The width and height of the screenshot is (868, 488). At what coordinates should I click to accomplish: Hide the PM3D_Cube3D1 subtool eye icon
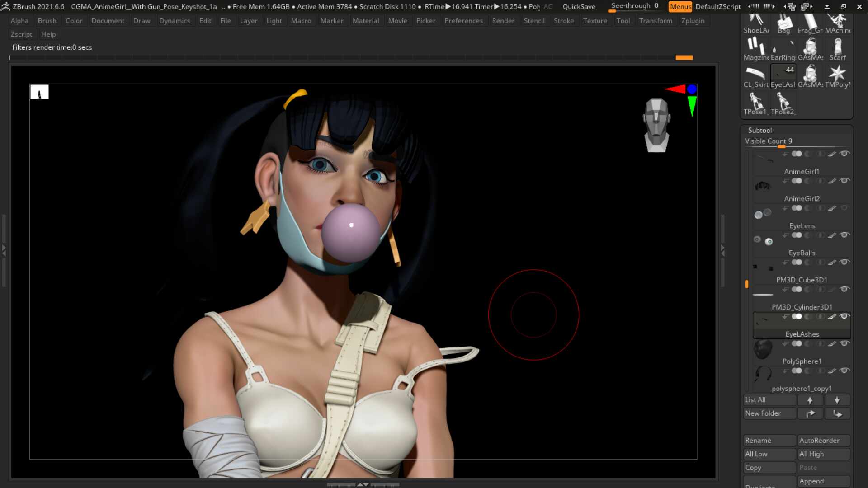point(844,263)
